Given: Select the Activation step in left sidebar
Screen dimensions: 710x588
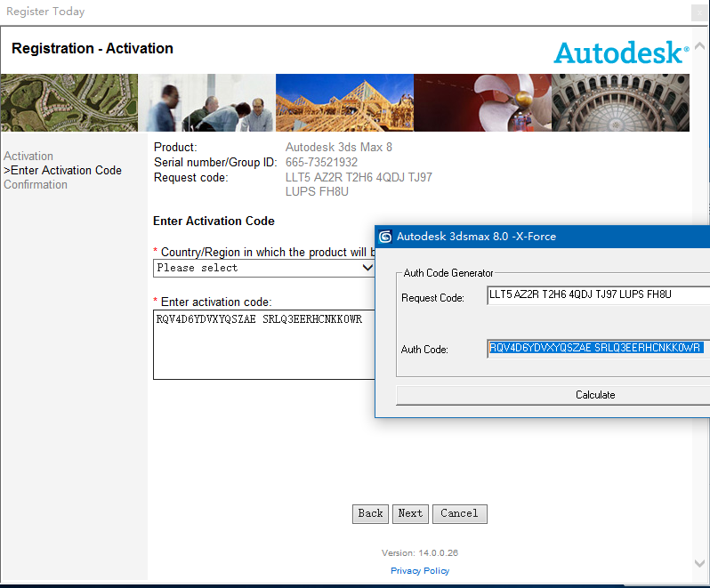Looking at the screenshot, I should (x=28, y=156).
